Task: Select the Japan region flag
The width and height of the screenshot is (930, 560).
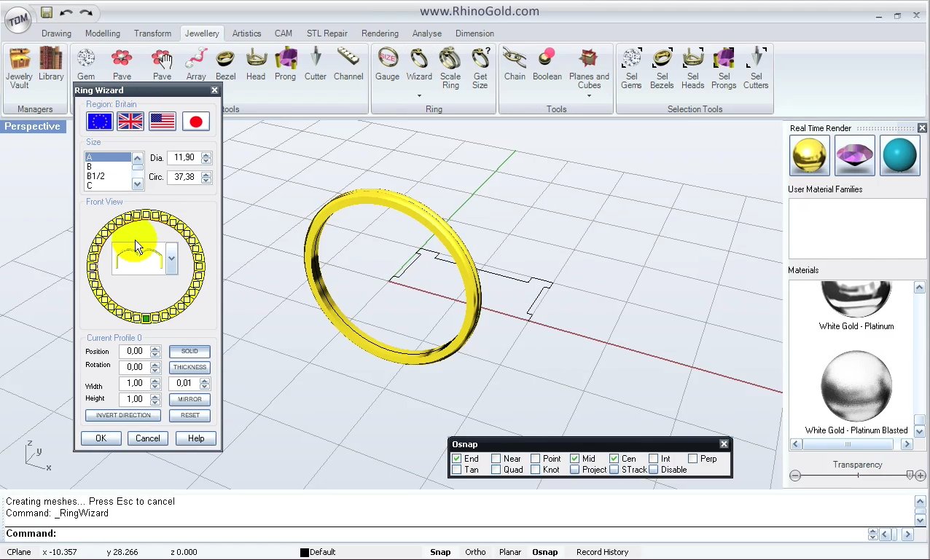Action: pos(195,122)
